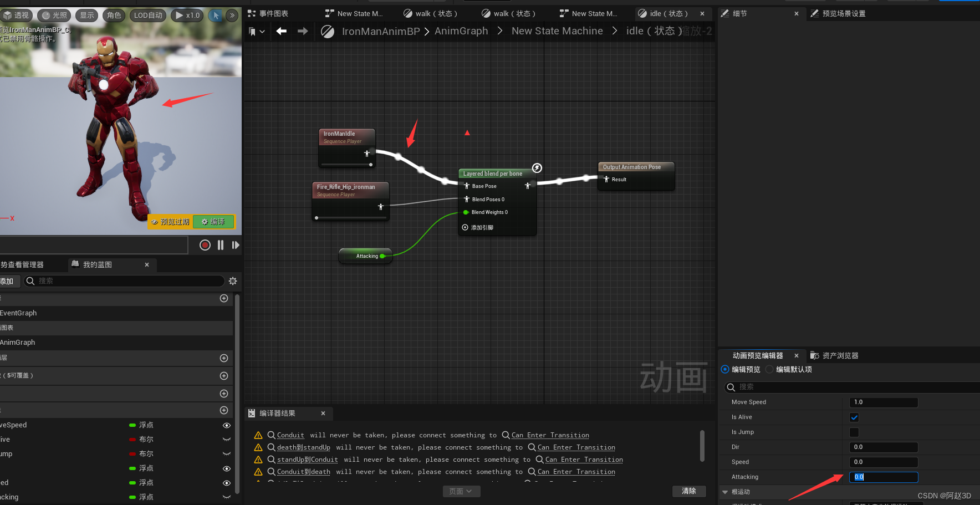Click the graph navigate forward arrow

[303, 31]
